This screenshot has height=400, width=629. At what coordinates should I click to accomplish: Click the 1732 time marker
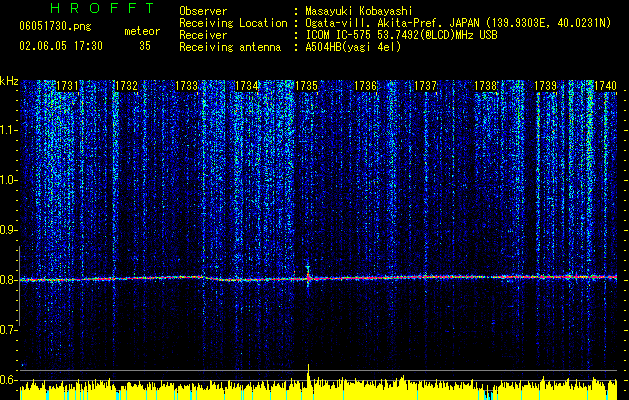(126, 86)
